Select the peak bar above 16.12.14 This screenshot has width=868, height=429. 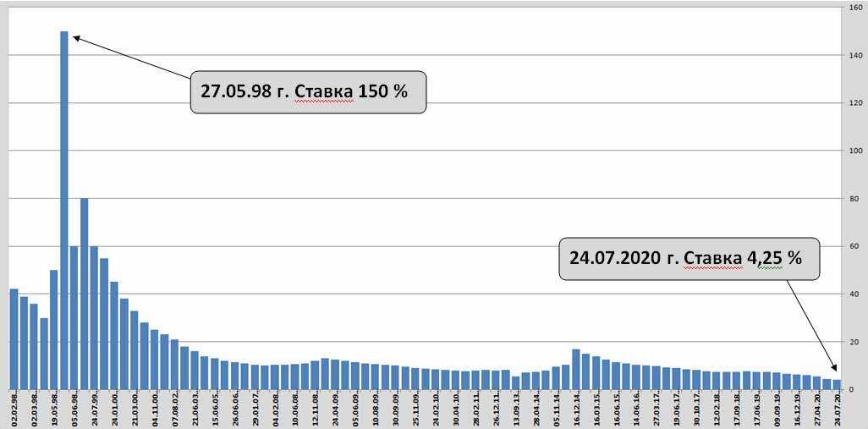(576, 369)
